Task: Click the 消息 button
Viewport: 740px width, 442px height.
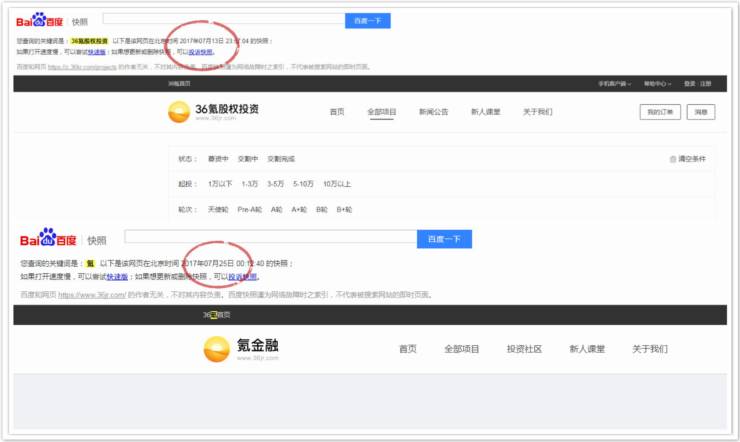Action: click(701, 112)
